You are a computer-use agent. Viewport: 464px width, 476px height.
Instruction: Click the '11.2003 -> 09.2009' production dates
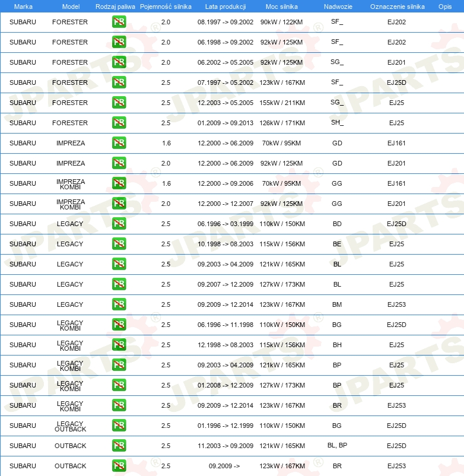pyautogui.click(x=225, y=446)
